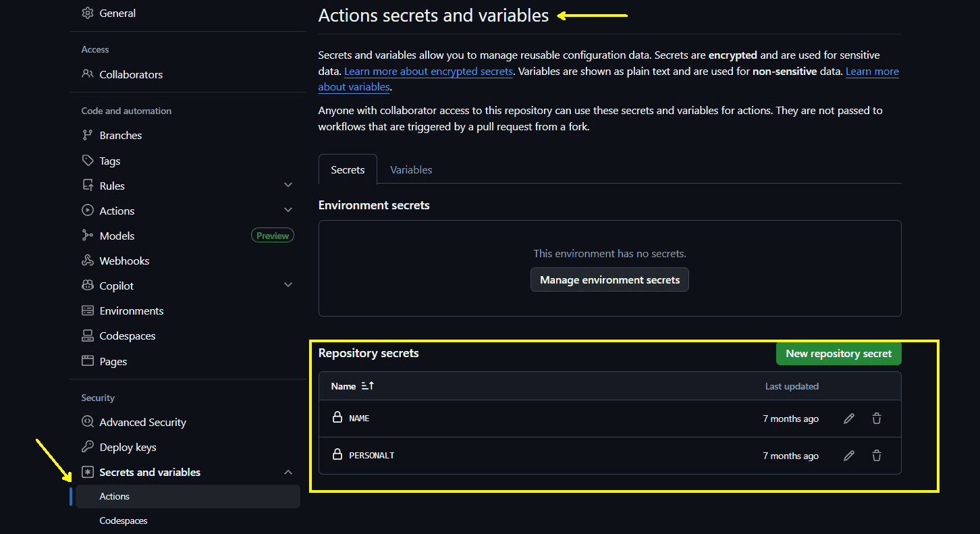
Task: Click the Webhooks icon
Action: click(x=87, y=261)
